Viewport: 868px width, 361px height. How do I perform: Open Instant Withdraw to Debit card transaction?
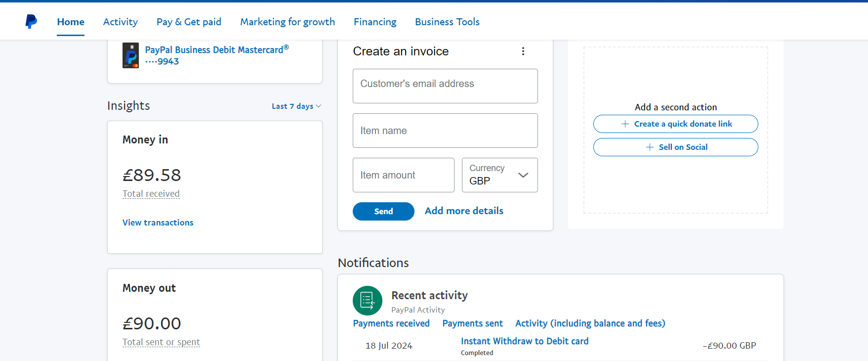pyautogui.click(x=525, y=341)
